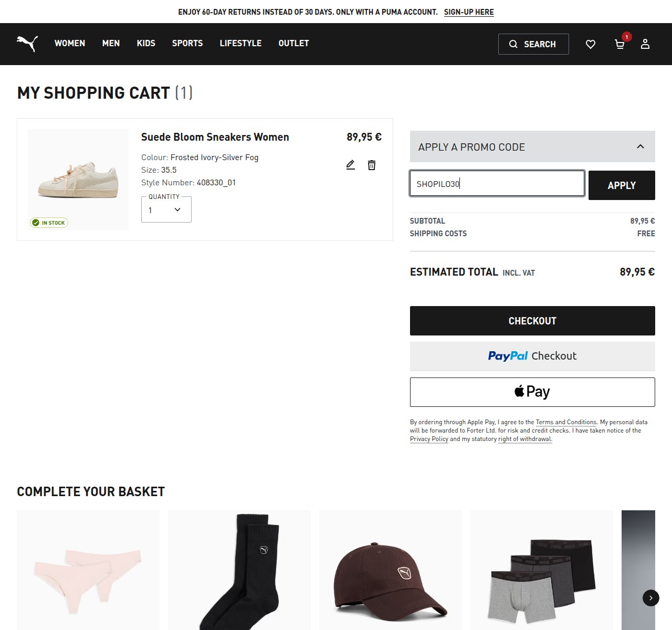Image resolution: width=672 pixels, height=630 pixels.
Task: Click the black Checkout button
Action: pyautogui.click(x=532, y=321)
